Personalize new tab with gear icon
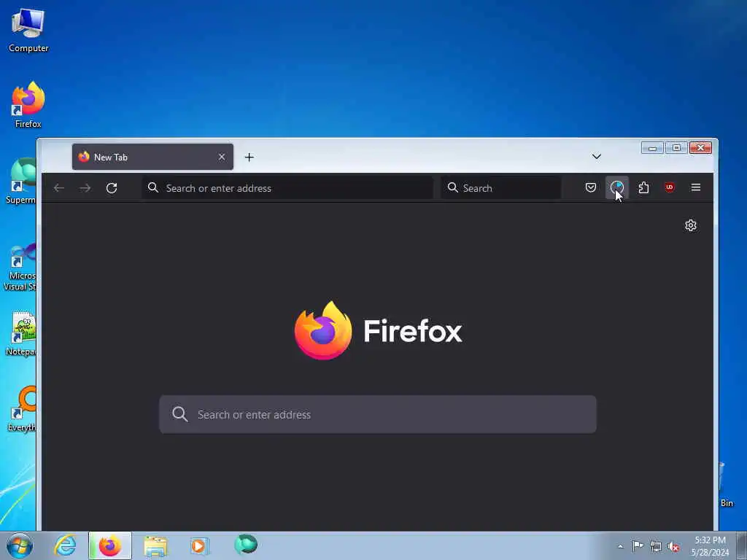The width and height of the screenshot is (747, 560). pos(691,225)
